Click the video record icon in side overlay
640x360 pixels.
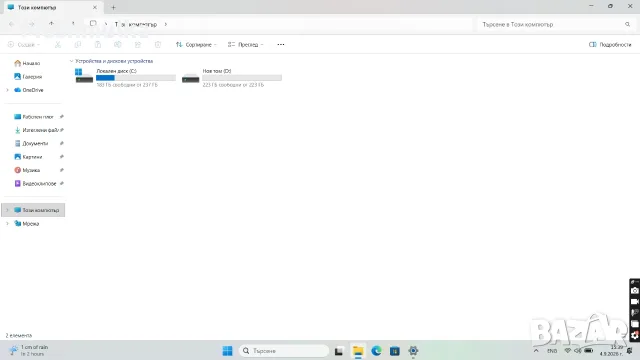[635, 302]
